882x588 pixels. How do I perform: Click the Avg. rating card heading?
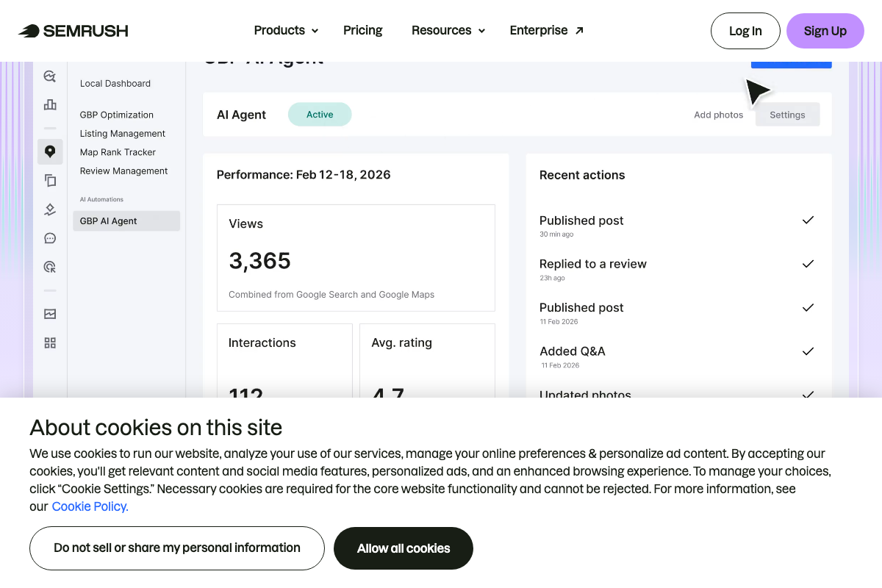pos(401,343)
